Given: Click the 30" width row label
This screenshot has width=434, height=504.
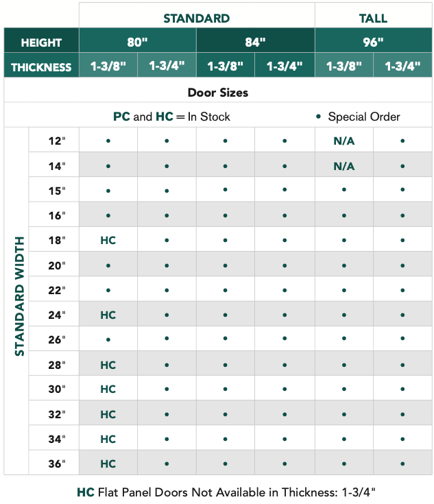Looking at the screenshot, I should 58,389.
